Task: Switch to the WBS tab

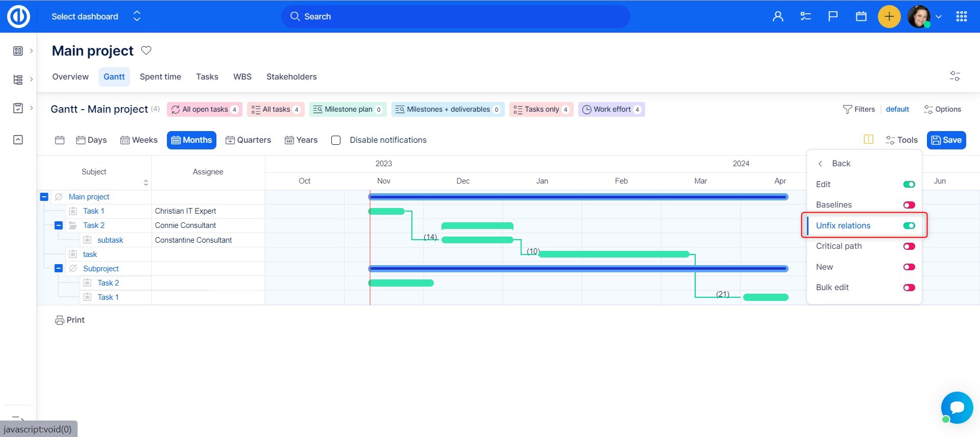Action: [x=242, y=77]
